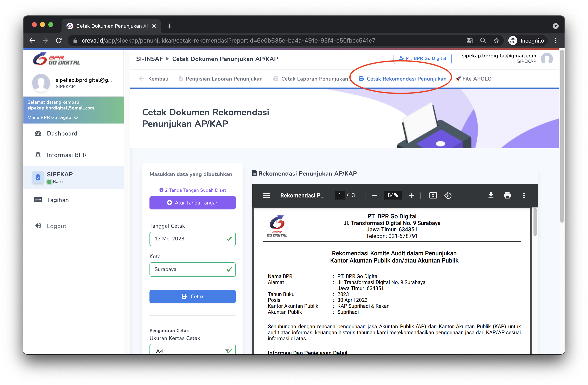Viewport: 588px width, 385px height.
Task: Zoom out the PDF with minus
Action: (x=374, y=195)
